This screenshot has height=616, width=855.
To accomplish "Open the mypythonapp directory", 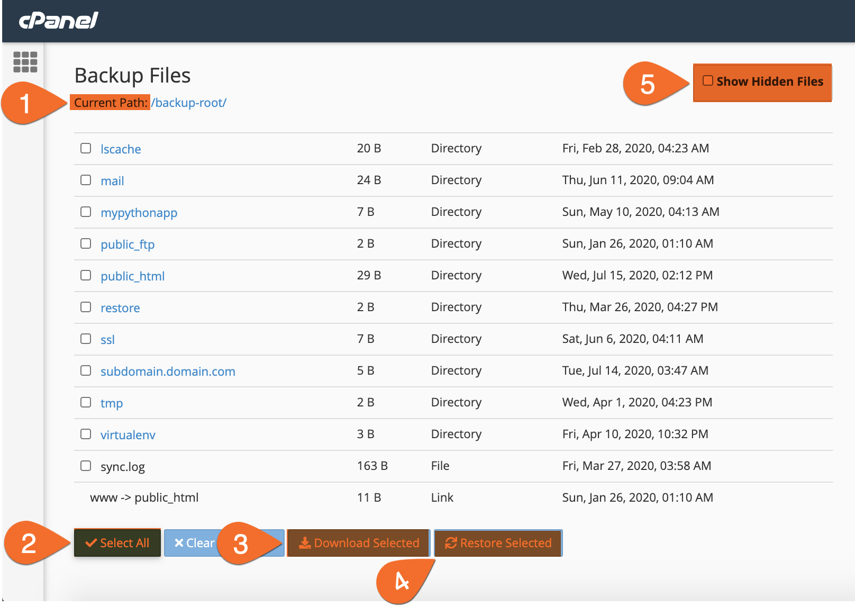I will tap(139, 212).
